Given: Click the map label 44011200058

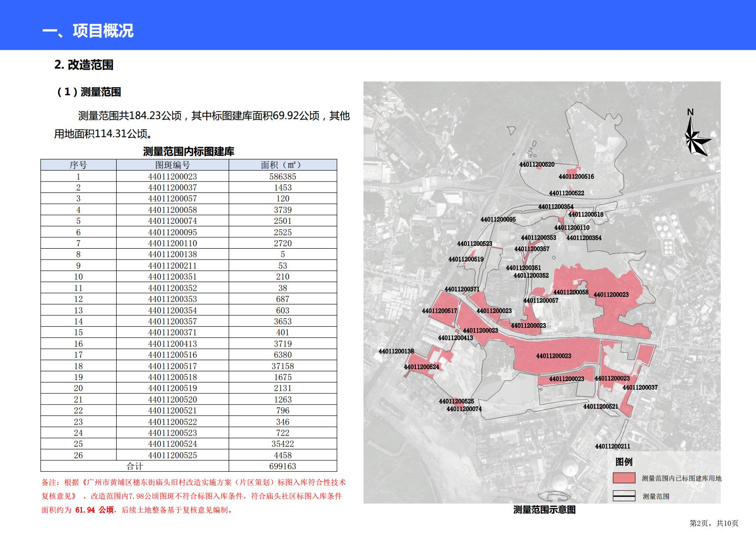Looking at the screenshot, I should [570, 292].
